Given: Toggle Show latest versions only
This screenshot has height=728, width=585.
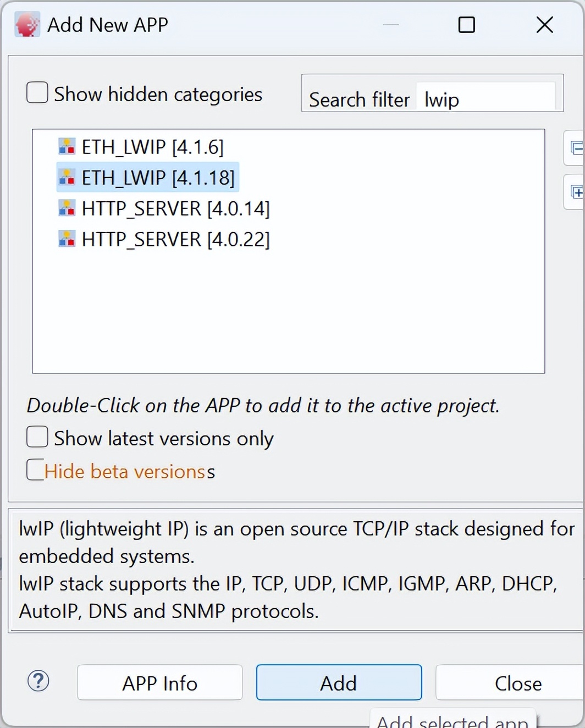Looking at the screenshot, I should [37, 437].
